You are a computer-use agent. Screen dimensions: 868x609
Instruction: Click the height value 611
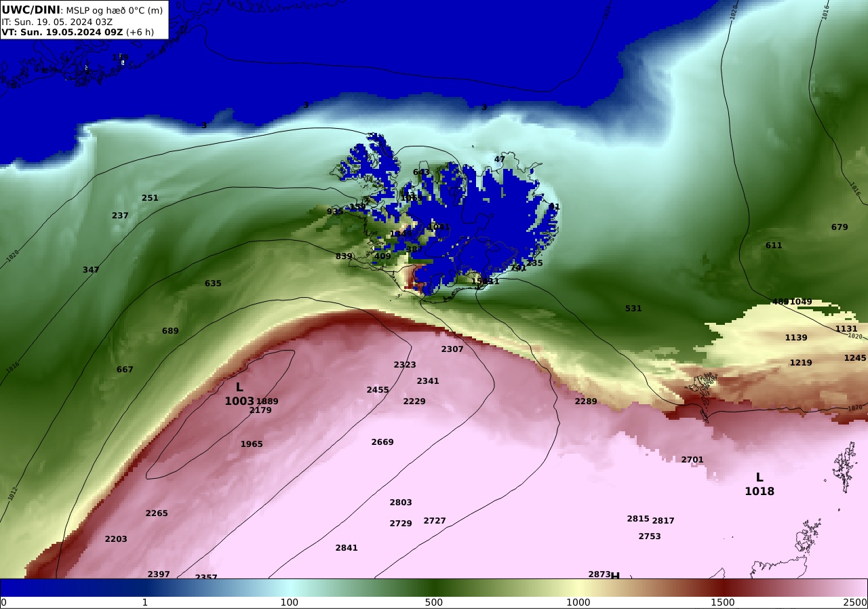click(774, 245)
